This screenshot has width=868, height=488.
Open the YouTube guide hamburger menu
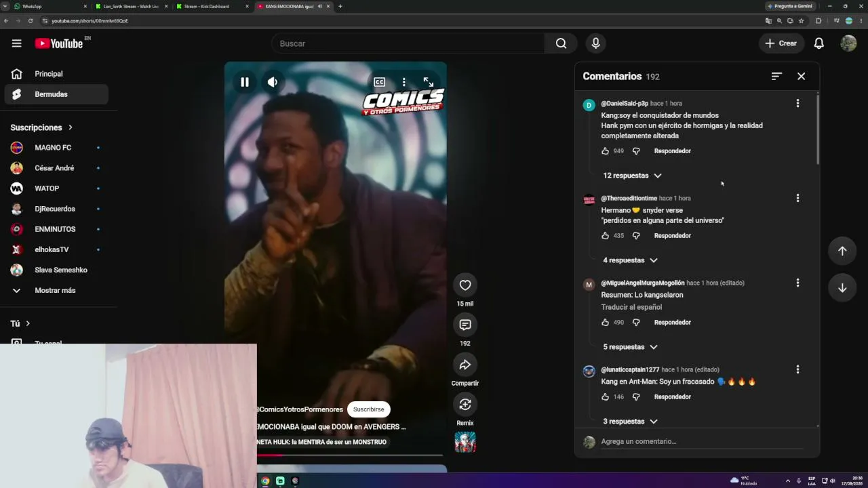16,43
